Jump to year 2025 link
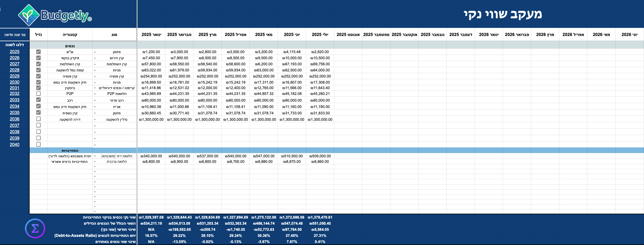This screenshot has height=245, width=644. (x=15, y=52)
